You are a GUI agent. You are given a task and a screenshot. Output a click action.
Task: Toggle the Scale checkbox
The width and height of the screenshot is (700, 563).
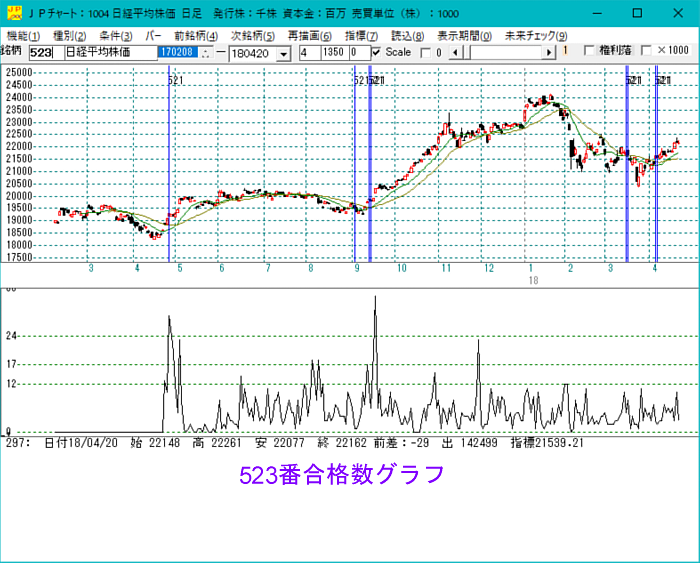[x=377, y=52]
